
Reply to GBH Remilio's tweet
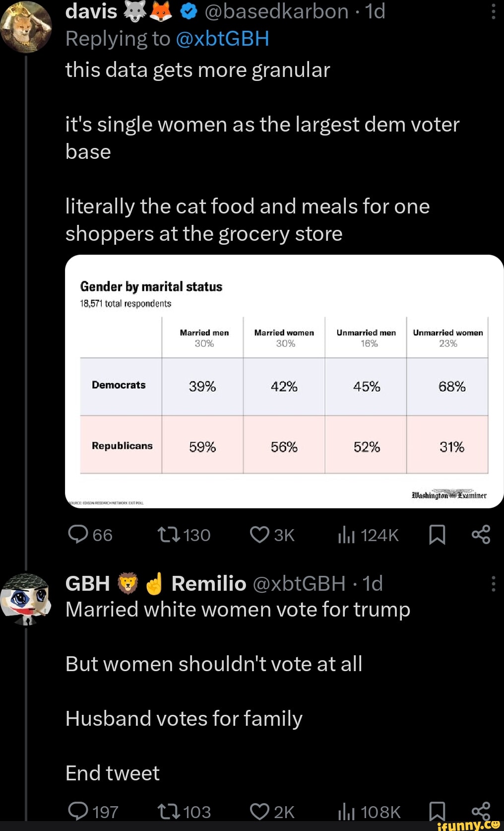78,811
